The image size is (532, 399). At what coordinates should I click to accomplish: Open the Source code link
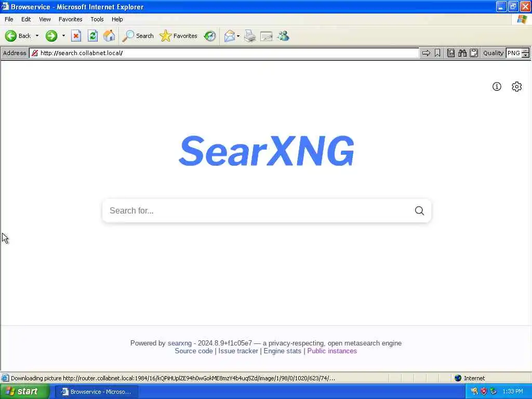194,351
